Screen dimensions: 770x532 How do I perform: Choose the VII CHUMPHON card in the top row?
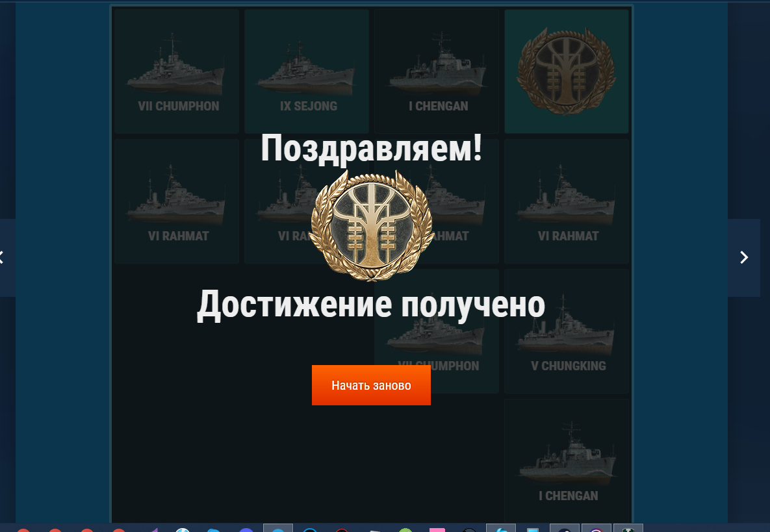[x=177, y=71]
